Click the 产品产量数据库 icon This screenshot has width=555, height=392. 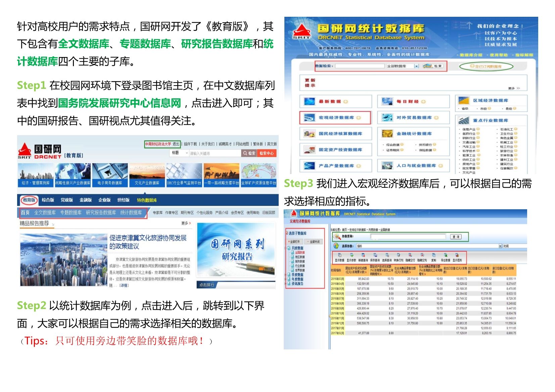click(x=309, y=166)
